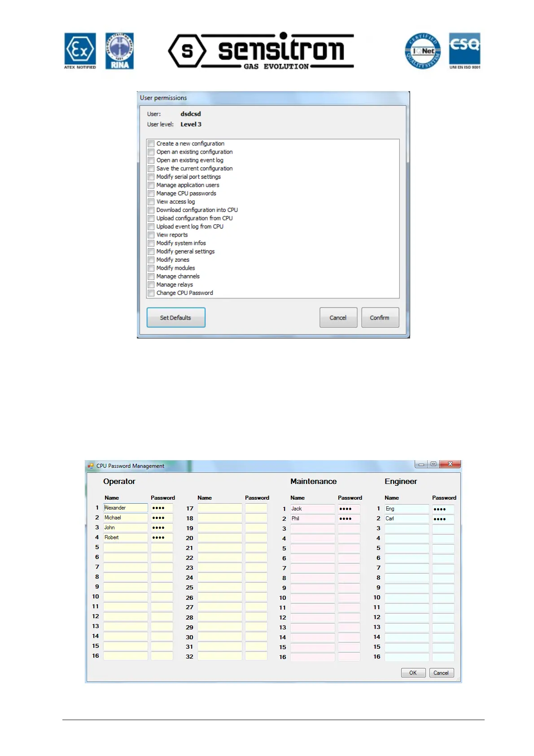
Task: Click user name 'dsdcsd' text
Action: click(x=191, y=114)
